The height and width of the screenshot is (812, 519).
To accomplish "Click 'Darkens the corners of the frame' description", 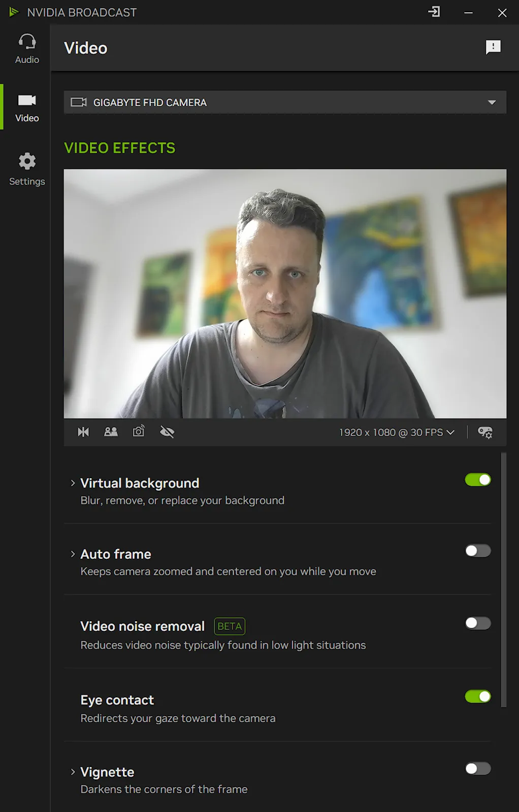I will coord(164,789).
